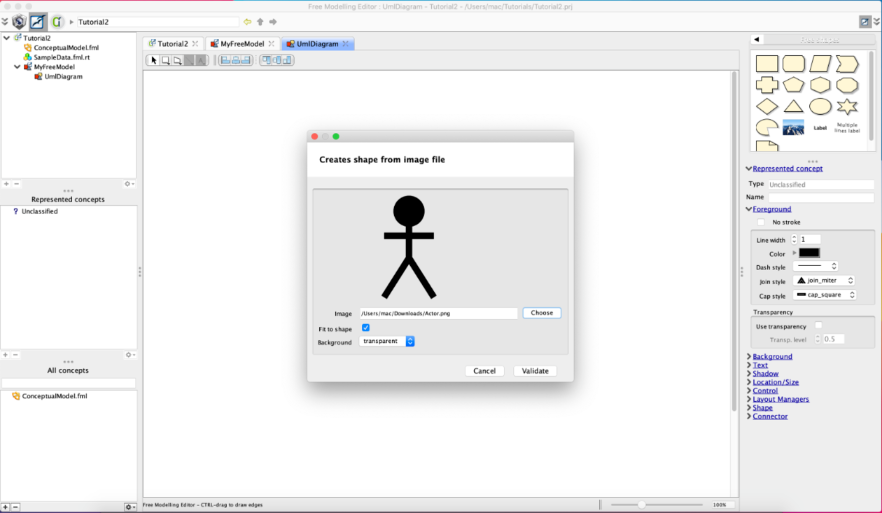Screen dimensions: 882x513
Task: Open the Connector properties link
Action: point(770,416)
